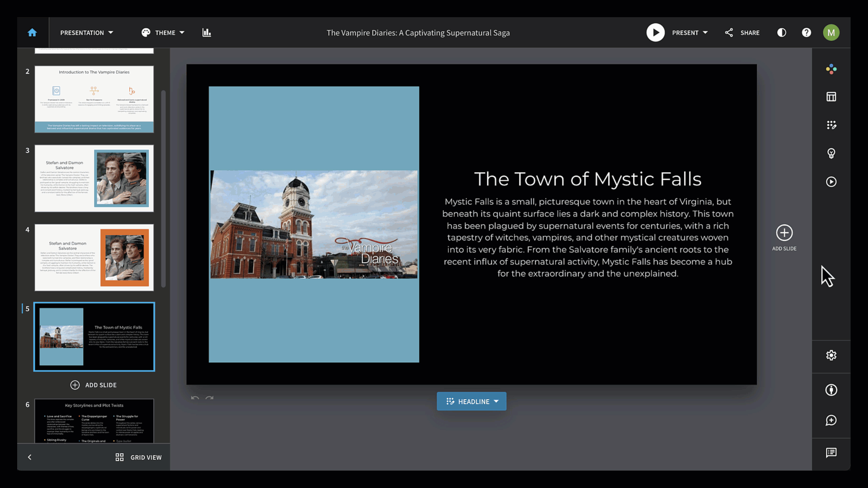
Task: Expand the Present options arrow
Action: [x=705, y=33]
